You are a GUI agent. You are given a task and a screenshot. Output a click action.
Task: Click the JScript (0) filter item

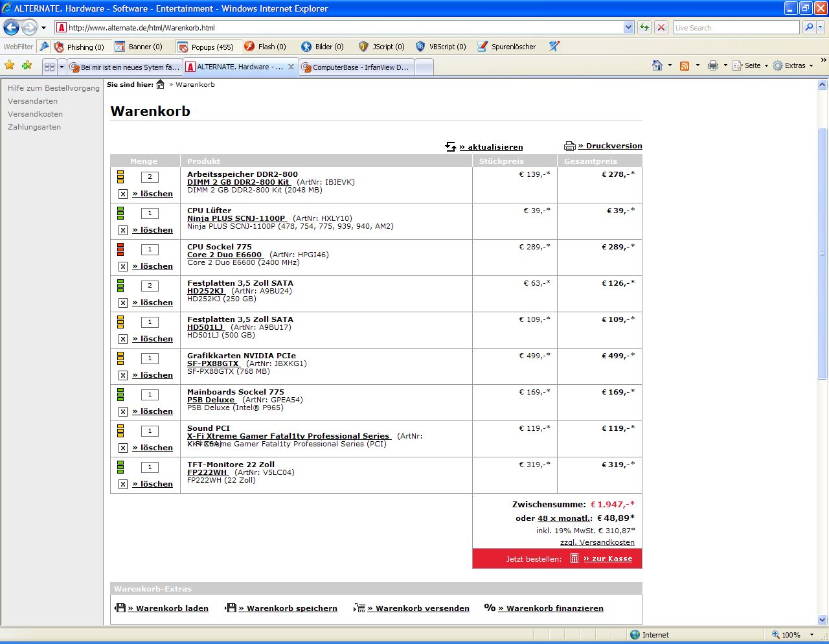381,47
